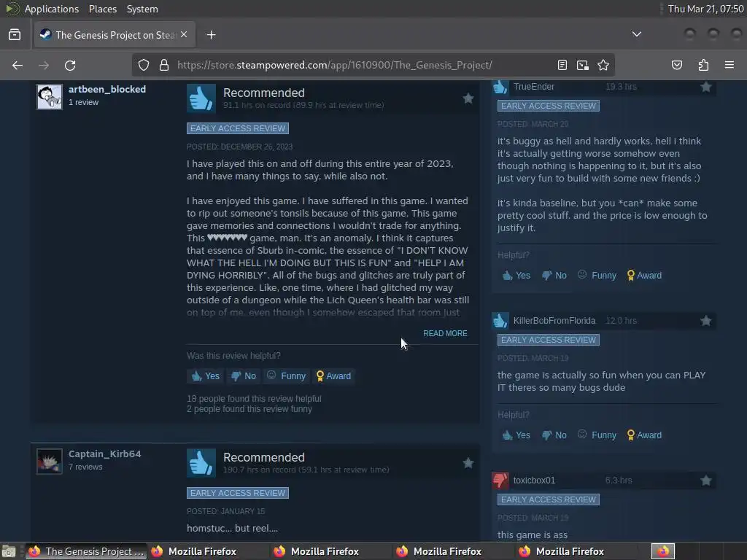Click artbeen_blocked's thumbs up recommended icon
This screenshot has height=560, width=747.
201,98
